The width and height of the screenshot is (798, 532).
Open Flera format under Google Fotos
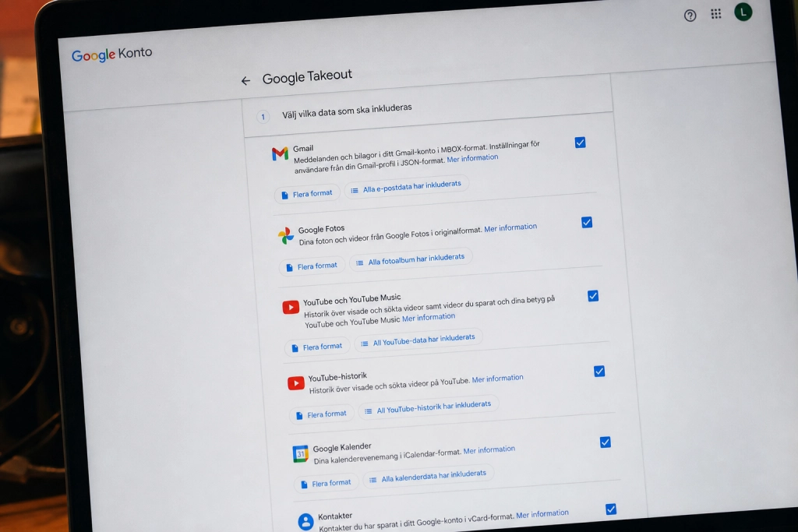[312, 266]
